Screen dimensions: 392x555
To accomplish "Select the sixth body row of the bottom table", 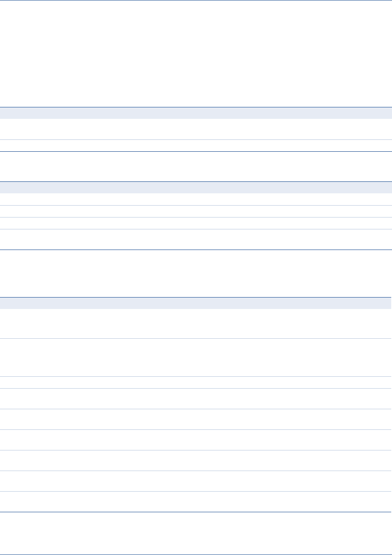I will coord(196,440).
